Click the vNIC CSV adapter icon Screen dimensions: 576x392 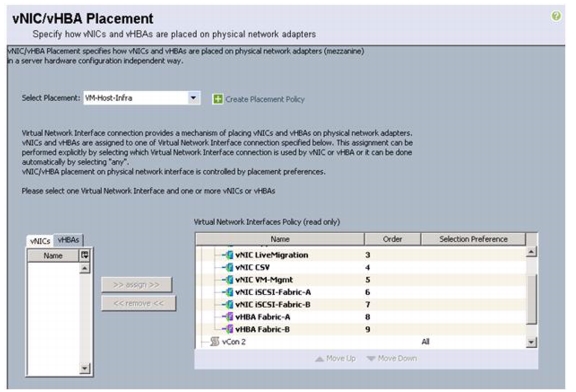(230, 267)
